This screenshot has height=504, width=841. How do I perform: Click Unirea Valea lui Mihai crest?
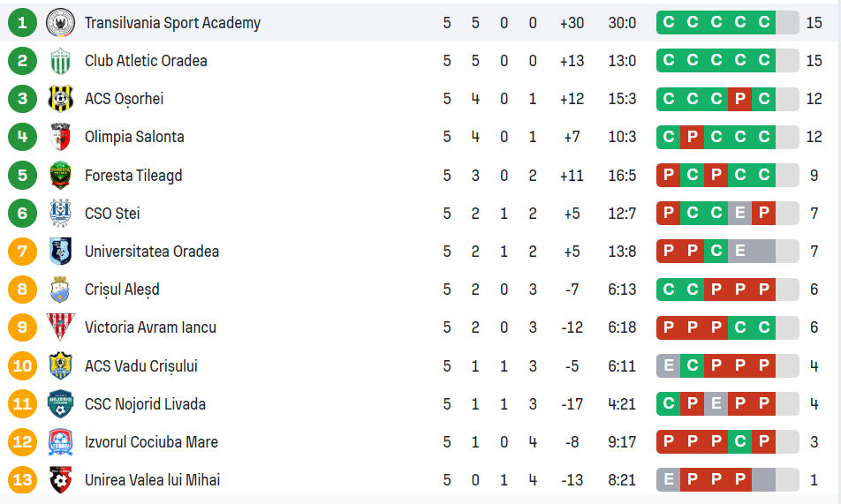[60, 480]
